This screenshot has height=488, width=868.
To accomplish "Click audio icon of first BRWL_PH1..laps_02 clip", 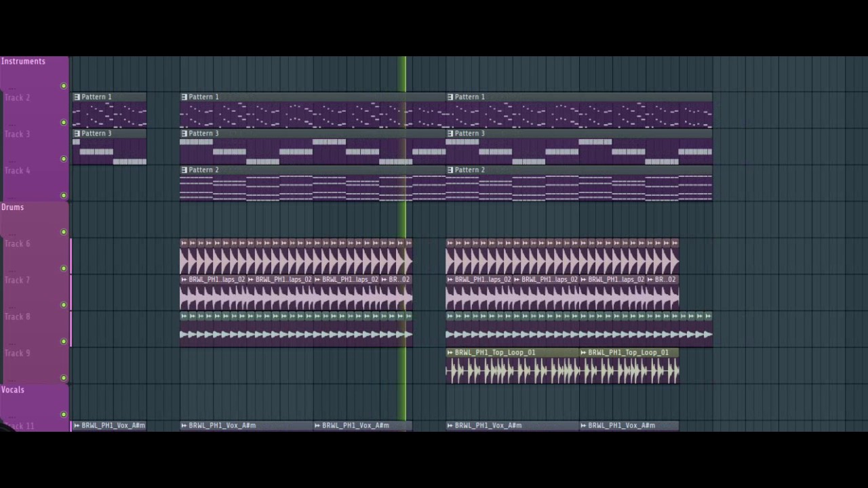I will coord(184,279).
